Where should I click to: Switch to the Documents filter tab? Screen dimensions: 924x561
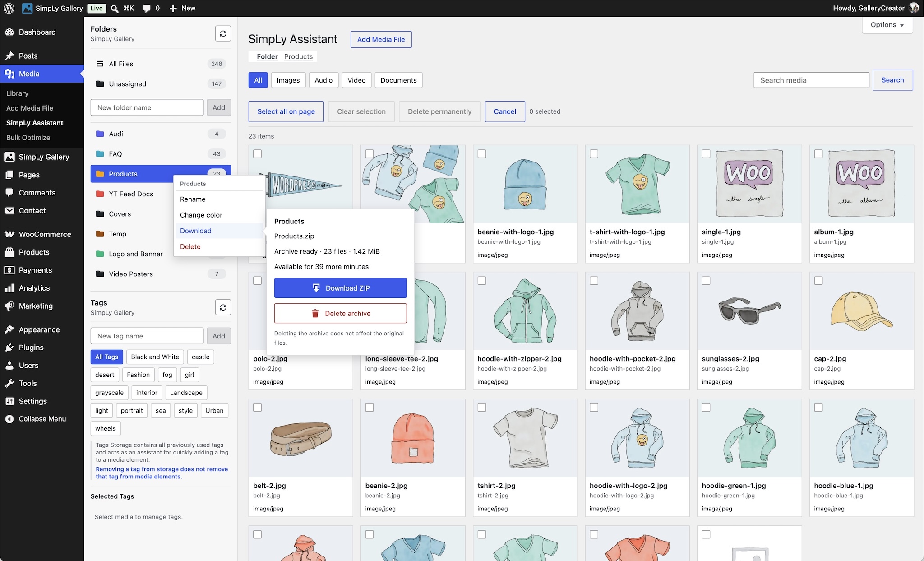tap(398, 80)
